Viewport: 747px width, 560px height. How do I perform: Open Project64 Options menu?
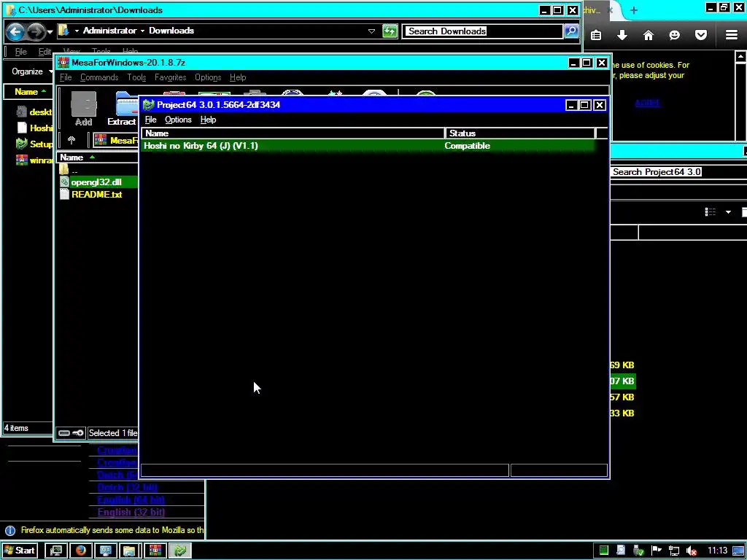click(x=178, y=120)
